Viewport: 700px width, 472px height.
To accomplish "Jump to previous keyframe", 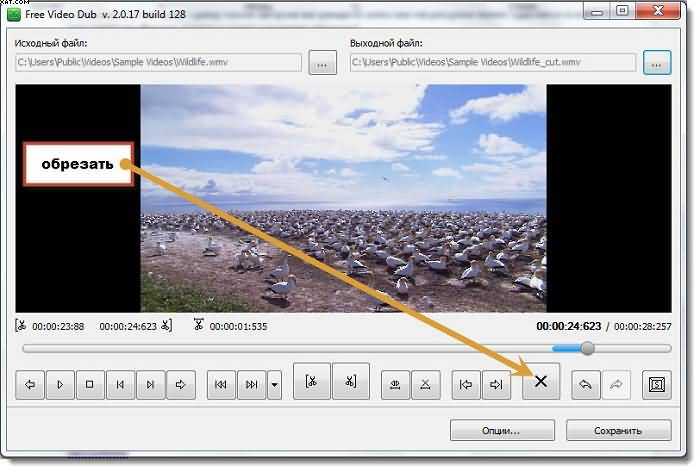I will (x=221, y=384).
